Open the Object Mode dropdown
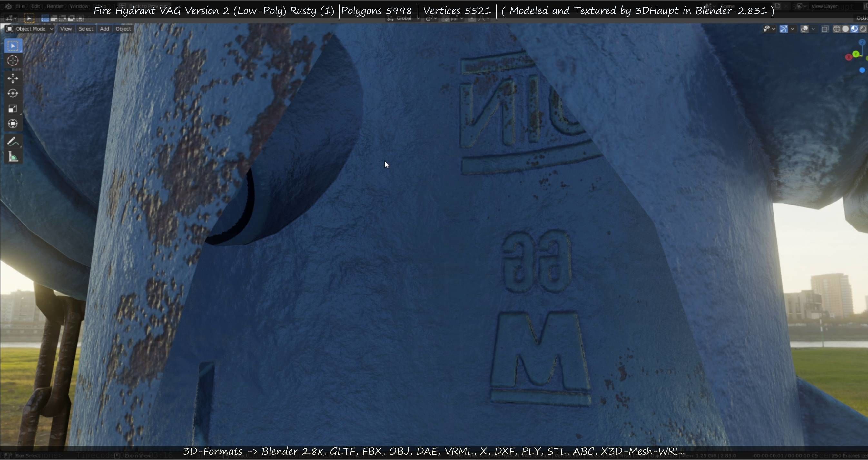The width and height of the screenshot is (868, 460). tap(30, 29)
